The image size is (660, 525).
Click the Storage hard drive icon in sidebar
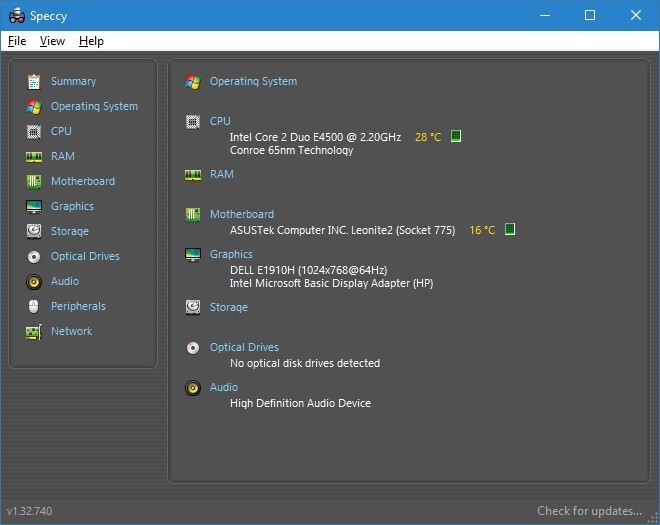(34, 231)
